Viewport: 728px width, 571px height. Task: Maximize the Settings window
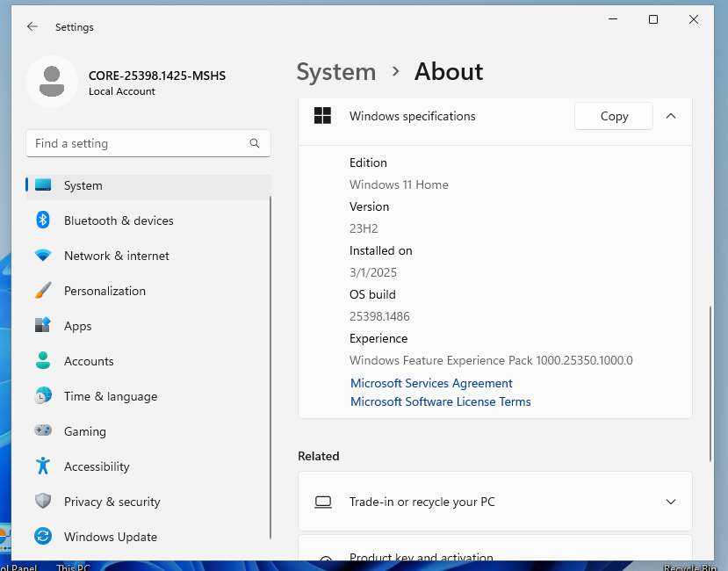click(653, 19)
